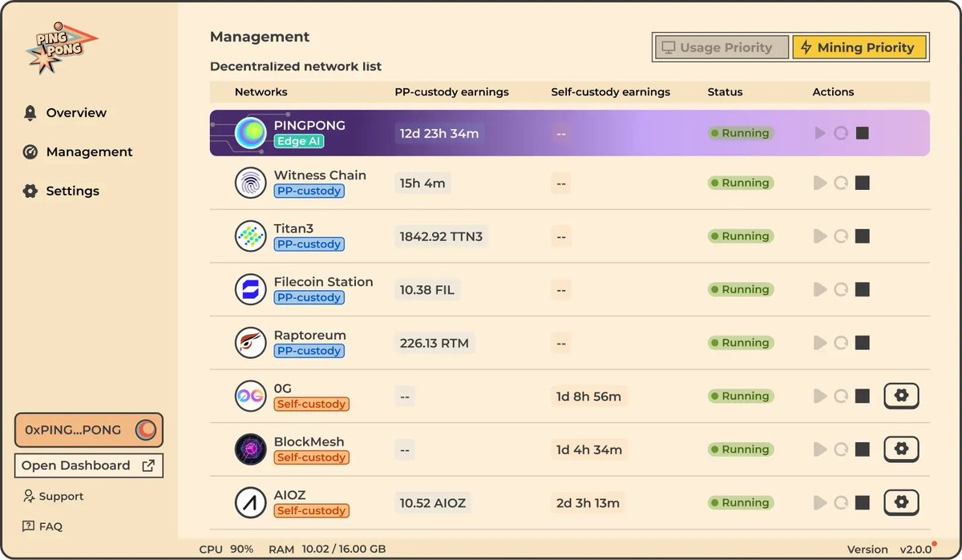Stop the Witness Chain network
The width and height of the screenshot is (962, 560).
[x=863, y=183]
